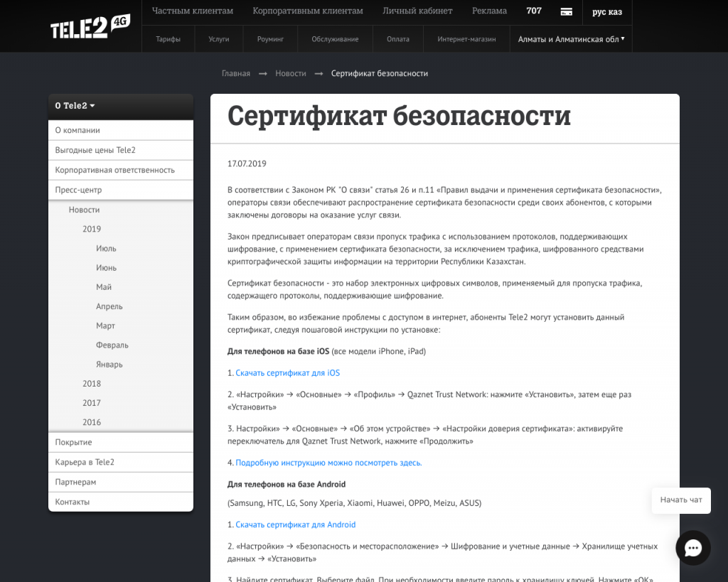Switch language to рус

point(599,12)
